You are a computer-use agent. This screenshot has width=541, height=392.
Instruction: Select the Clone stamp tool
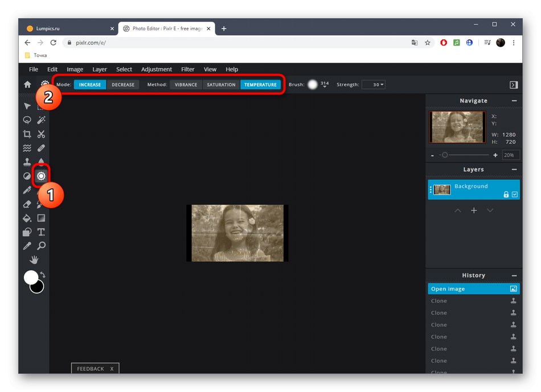click(x=27, y=162)
